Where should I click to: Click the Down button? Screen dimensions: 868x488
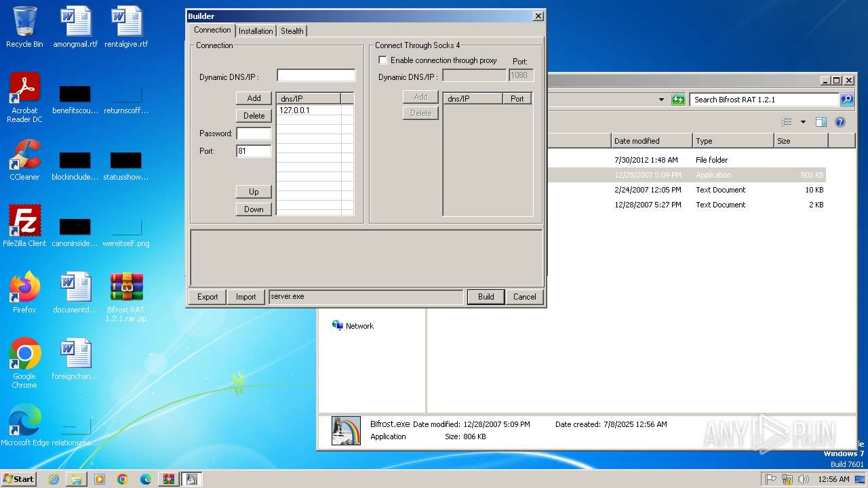(x=254, y=209)
